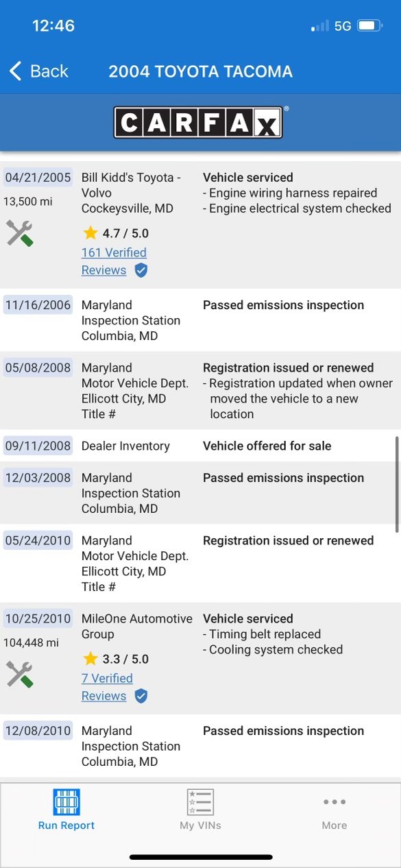Tap verified shield badge under 161 Verified Reviews
Image resolution: width=401 pixels, height=868 pixels.
point(141,270)
